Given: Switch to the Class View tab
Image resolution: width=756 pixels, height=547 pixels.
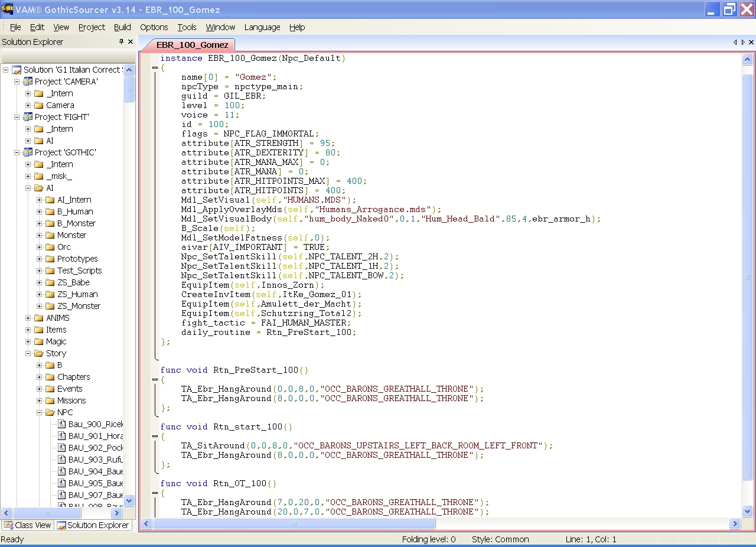Looking at the screenshot, I should tap(27, 525).
